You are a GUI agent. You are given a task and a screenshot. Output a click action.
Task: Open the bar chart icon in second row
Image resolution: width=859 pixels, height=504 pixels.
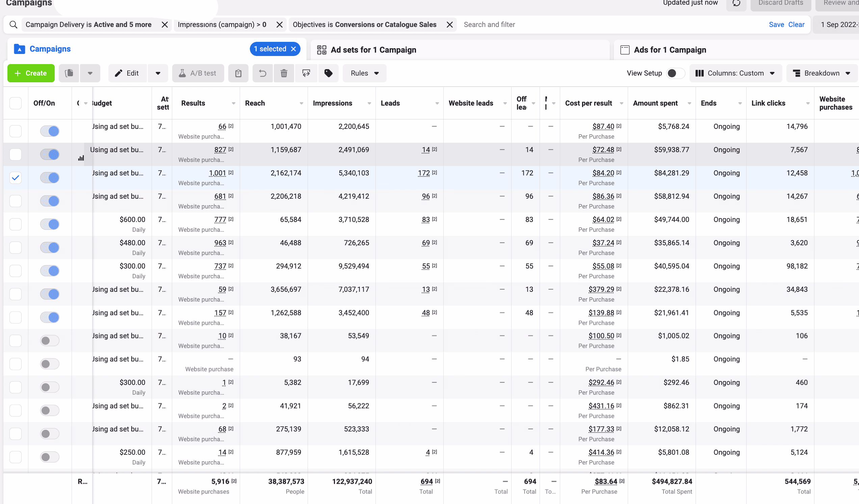tap(81, 158)
